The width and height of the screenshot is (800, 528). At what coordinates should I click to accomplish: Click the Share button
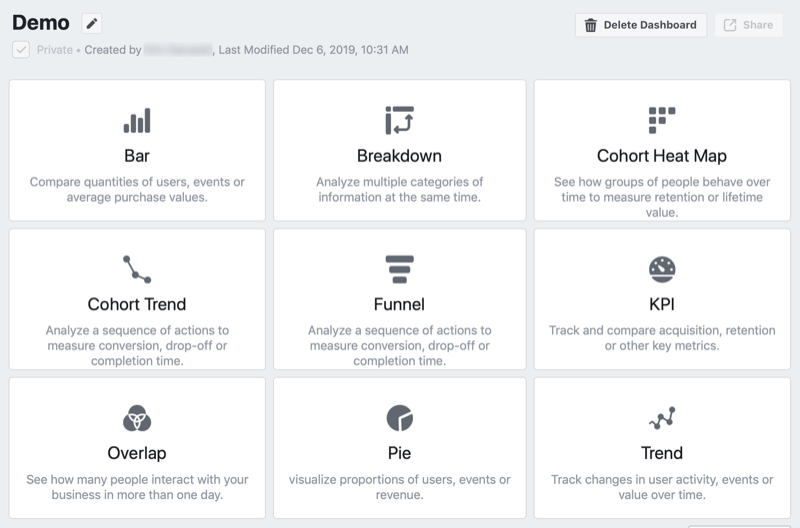pos(748,25)
